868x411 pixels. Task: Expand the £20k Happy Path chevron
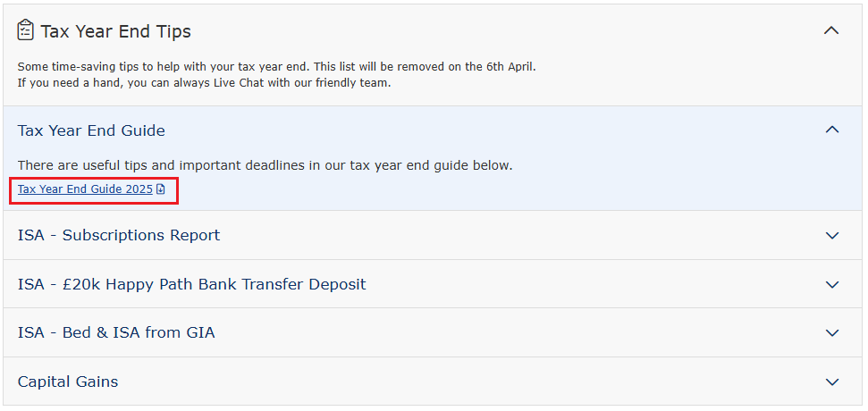[832, 285]
